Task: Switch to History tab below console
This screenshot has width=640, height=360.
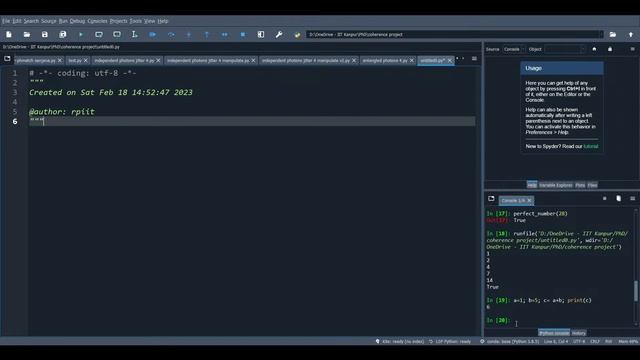Action: coord(579,333)
